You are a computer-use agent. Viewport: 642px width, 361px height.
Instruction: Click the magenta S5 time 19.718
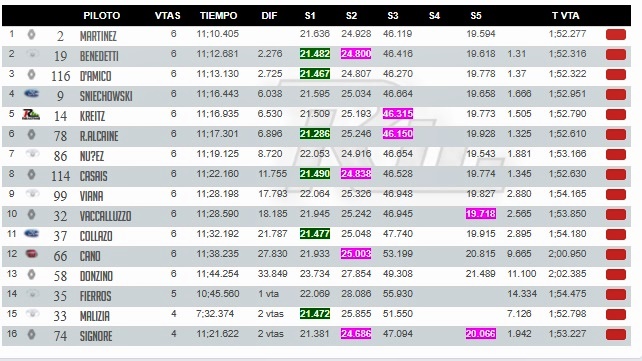pos(481,214)
